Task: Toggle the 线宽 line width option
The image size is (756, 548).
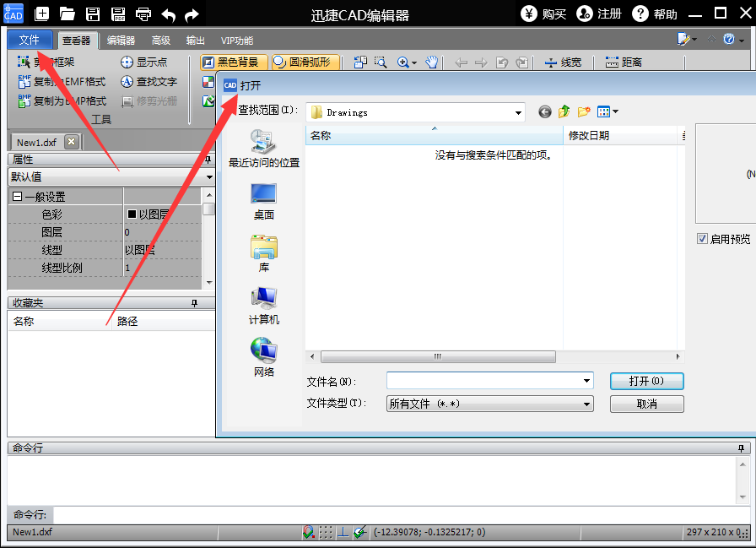Action: (x=563, y=62)
